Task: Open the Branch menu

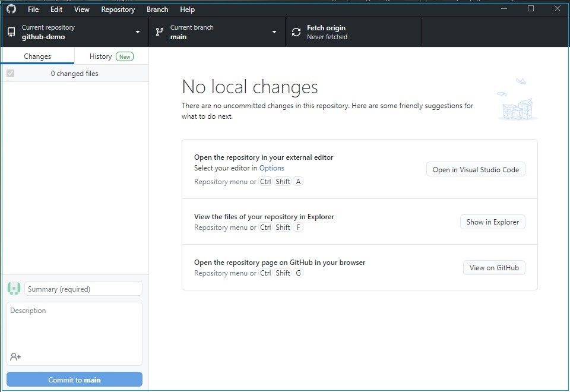Action: click(157, 10)
